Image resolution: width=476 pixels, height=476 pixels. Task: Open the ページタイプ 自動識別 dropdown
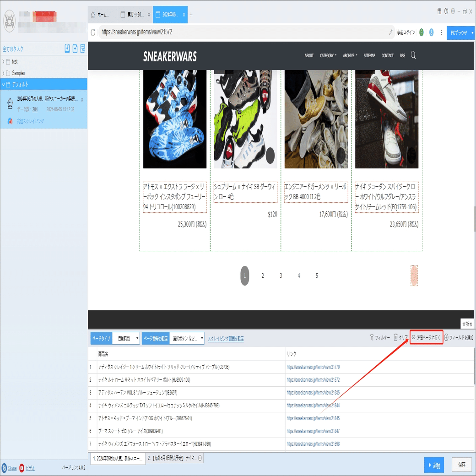point(126,338)
